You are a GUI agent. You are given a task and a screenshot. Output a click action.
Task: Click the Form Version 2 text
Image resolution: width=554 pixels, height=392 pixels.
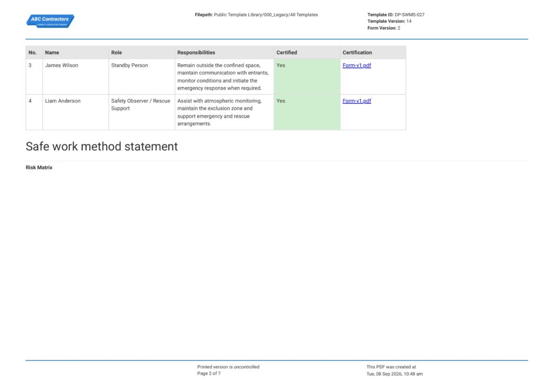(x=384, y=28)
